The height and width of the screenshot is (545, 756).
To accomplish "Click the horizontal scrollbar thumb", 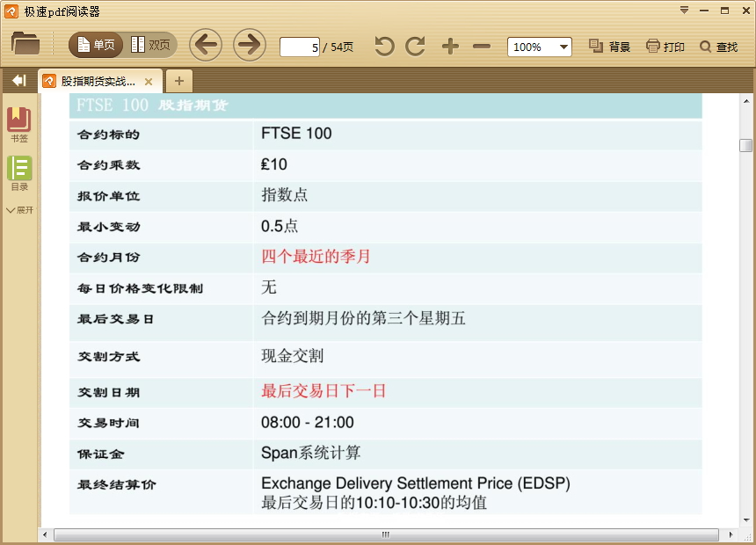I will [386, 534].
